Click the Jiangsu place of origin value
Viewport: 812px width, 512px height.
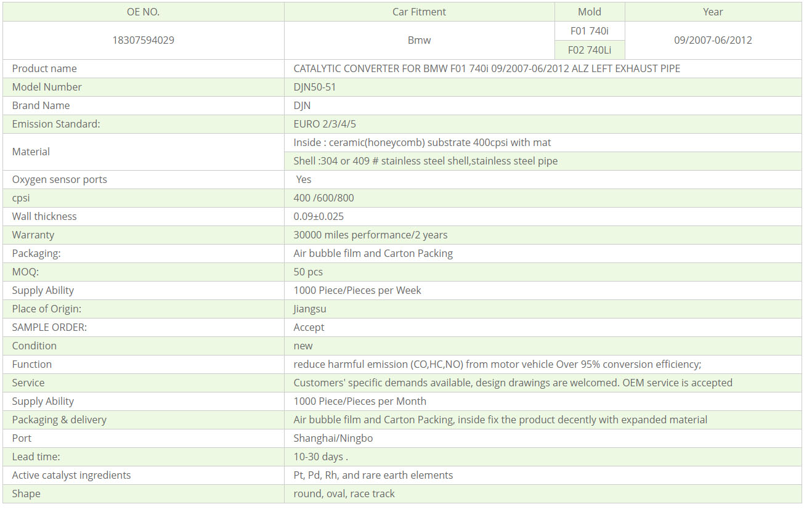click(310, 309)
